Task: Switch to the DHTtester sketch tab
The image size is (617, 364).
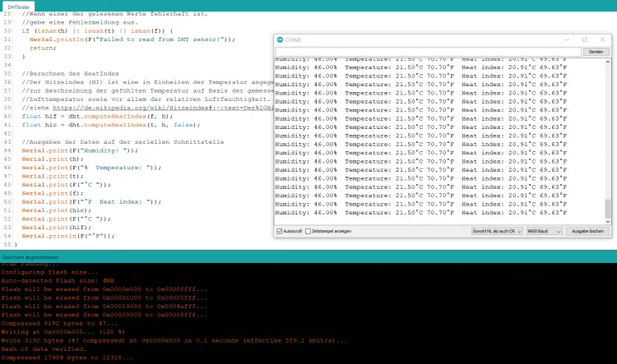Action: [x=17, y=7]
